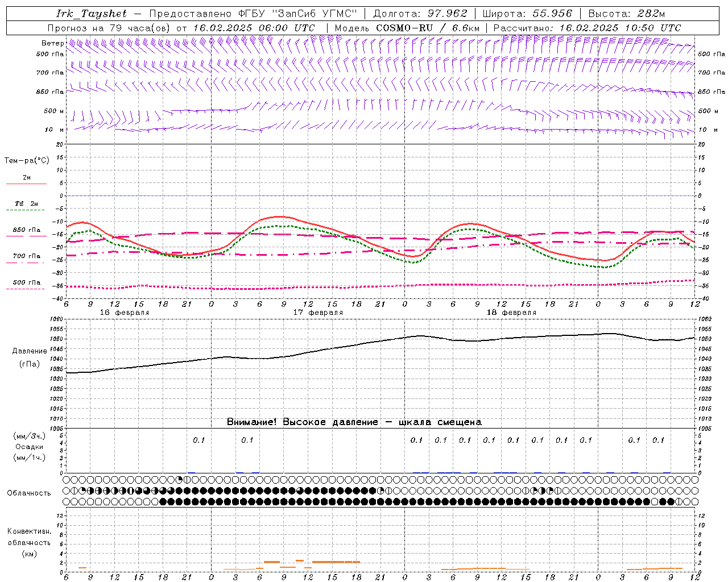Image resolution: width=728 pixels, height=582 pixels.
Task: Click the Осадки panel label
Action: click(30, 447)
